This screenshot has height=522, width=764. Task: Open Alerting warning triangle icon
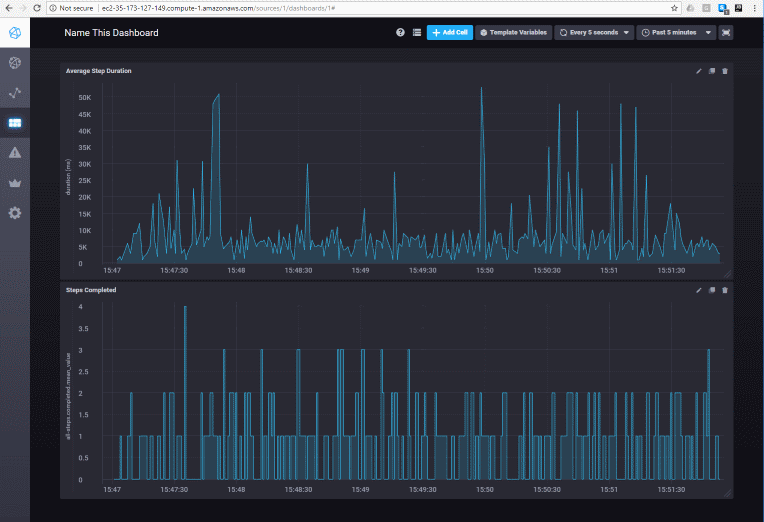pyautogui.click(x=15, y=153)
